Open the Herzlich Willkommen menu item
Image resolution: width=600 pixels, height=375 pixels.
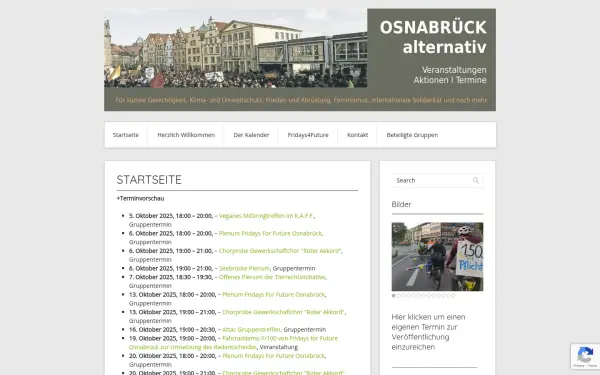(x=186, y=135)
